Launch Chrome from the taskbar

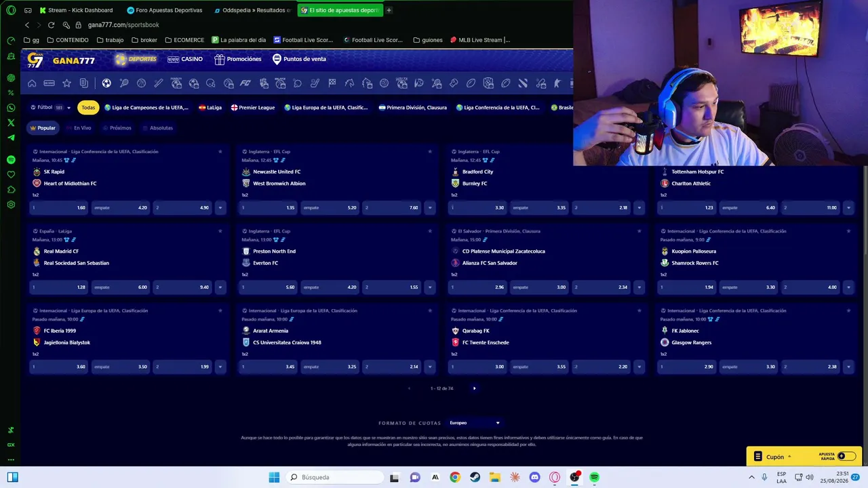click(x=455, y=477)
